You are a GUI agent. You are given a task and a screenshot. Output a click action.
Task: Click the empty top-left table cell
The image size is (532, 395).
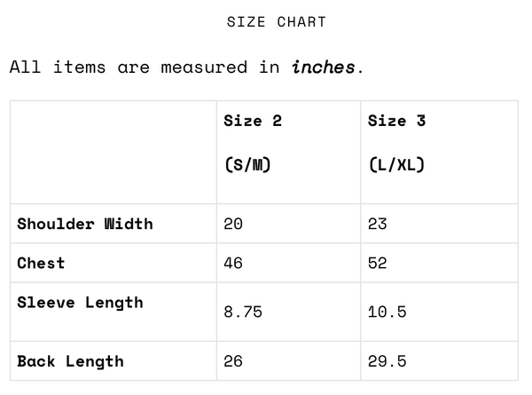(x=113, y=152)
